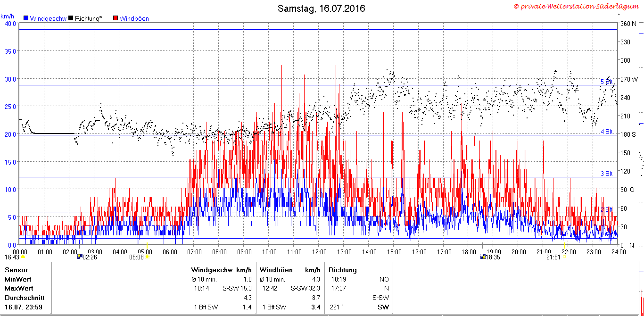
Task: Click the moonset icon beside 18:35
Action: (483, 257)
